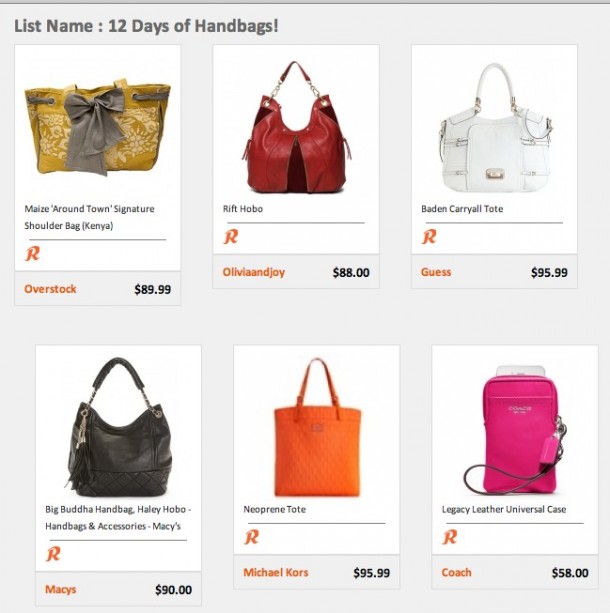Click the R icon under Rift Hobo
The width and height of the screenshot is (610, 613).
(231, 237)
